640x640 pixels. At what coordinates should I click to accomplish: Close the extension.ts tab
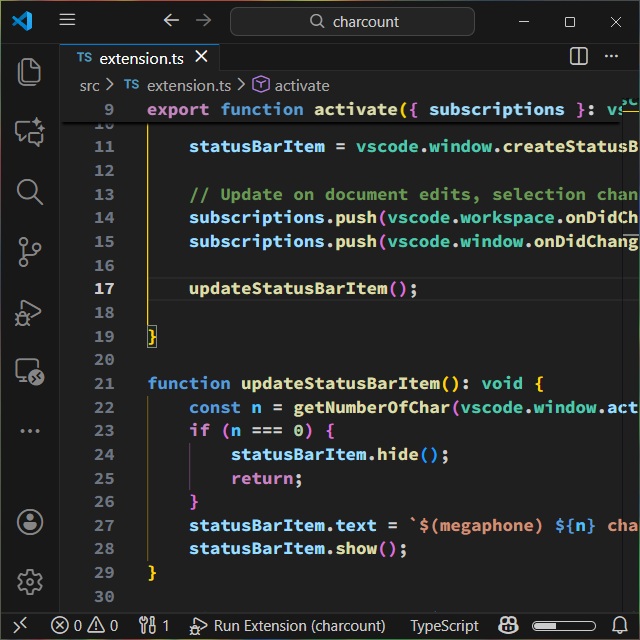[x=202, y=58]
